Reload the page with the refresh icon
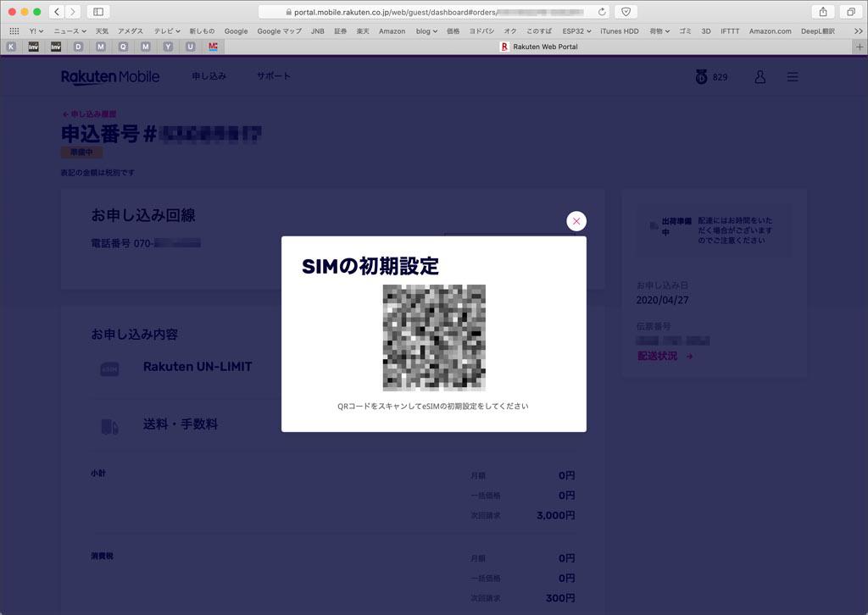The height and width of the screenshot is (615, 868). click(x=602, y=12)
